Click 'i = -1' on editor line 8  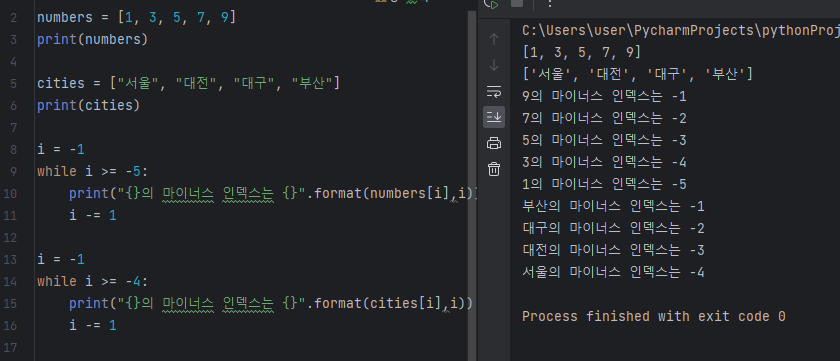click(x=61, y=149)
